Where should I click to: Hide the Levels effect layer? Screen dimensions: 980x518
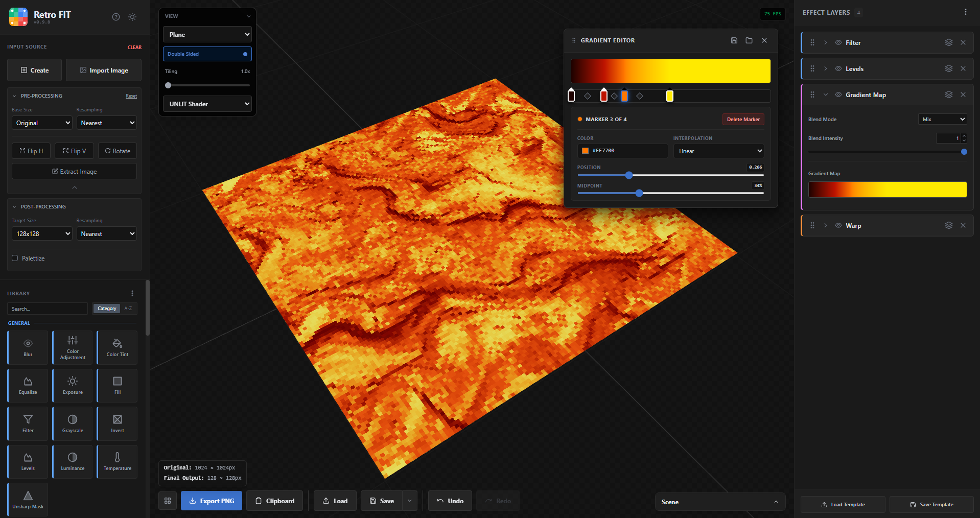pyautogui.click(x=838, y=68)
